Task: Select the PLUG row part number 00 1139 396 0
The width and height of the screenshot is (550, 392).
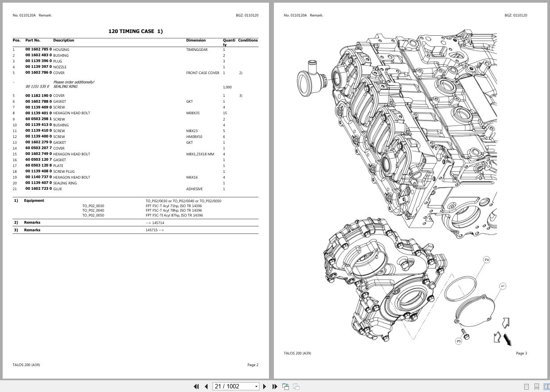Action: pyautogui.click(x=38, y=61)
